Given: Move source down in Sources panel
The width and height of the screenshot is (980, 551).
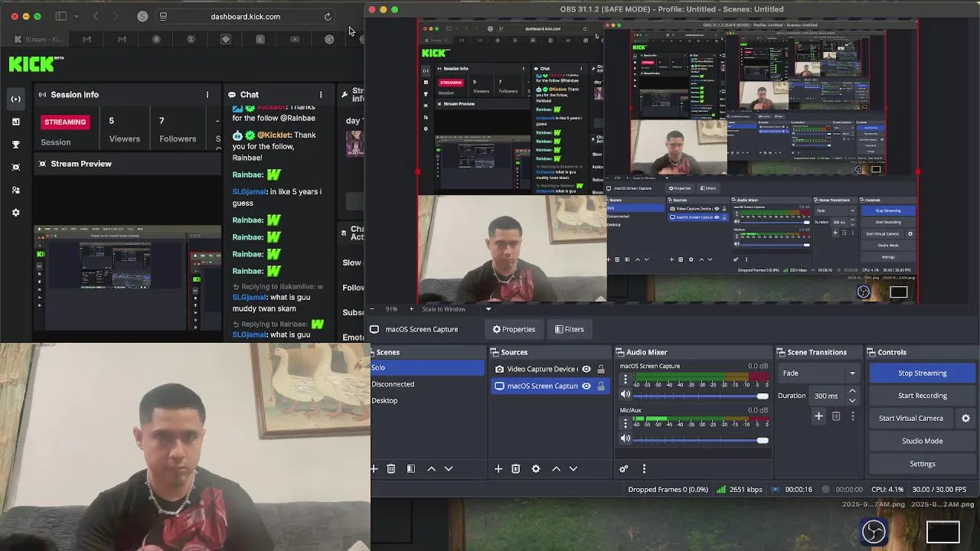Looking at the screenshot, I should click(573, 468).
